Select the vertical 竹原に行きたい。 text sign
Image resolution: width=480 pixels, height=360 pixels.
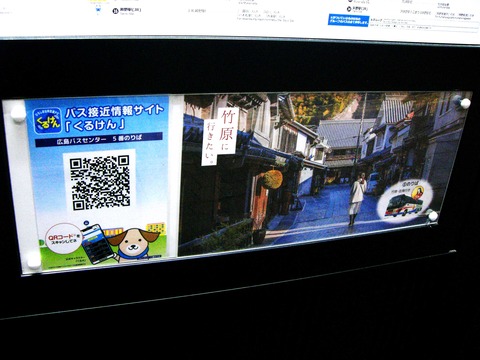(220, 136)
